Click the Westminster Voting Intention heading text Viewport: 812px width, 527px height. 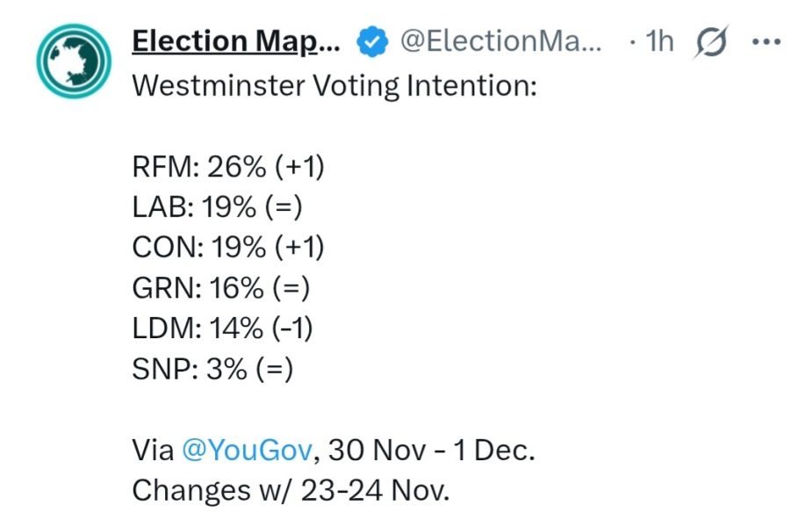pos(334,87)
